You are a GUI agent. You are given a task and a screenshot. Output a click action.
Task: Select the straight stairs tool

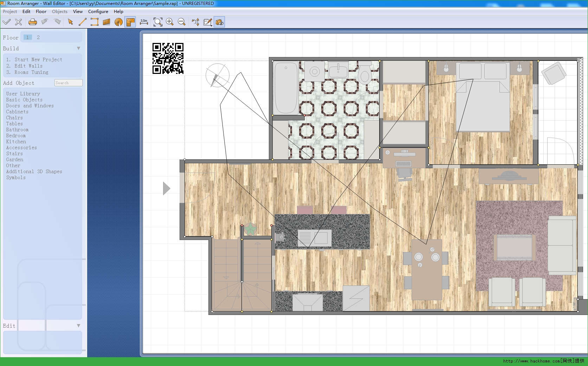[106, 22]
